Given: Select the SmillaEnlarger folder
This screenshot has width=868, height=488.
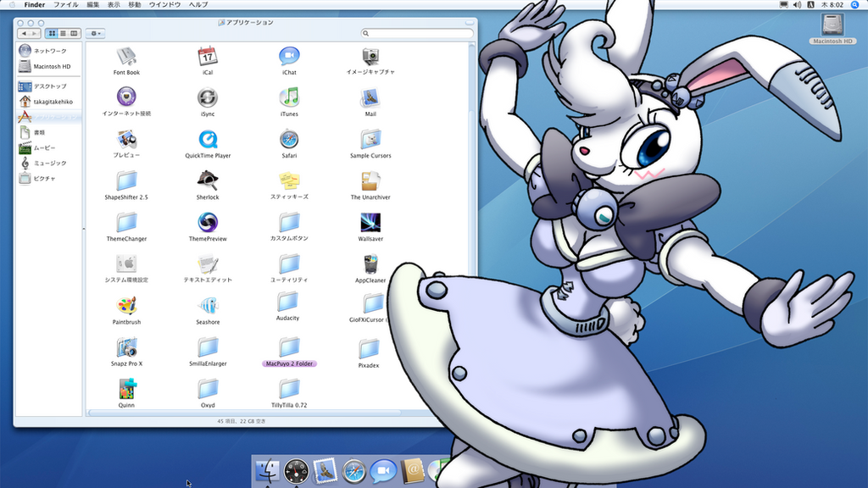Looking at the screenshot, I should click(208, 347).
